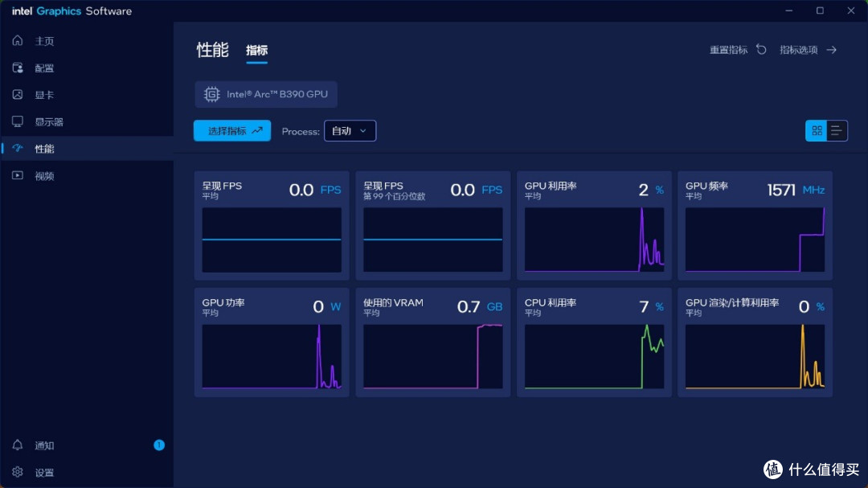Click the 配置 profile icon
The height and width of the screenshot is (488, 868).
18,68
